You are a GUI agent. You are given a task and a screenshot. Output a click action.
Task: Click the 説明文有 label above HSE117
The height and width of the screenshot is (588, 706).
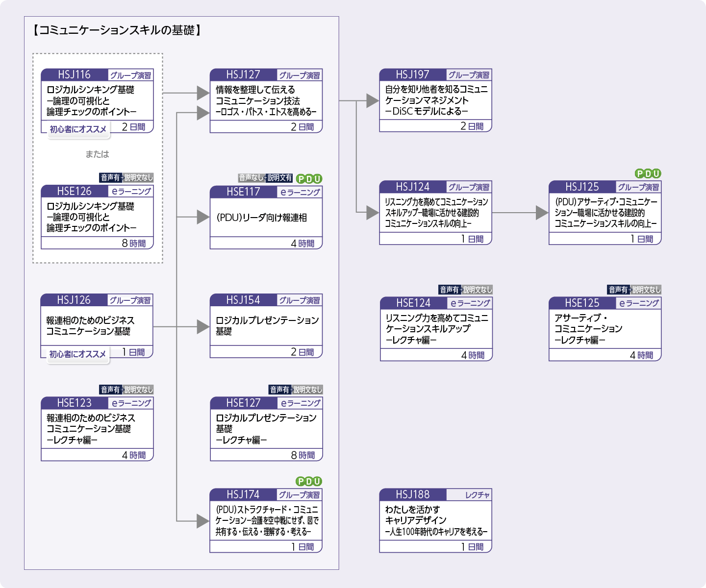[x=279, y=178]
